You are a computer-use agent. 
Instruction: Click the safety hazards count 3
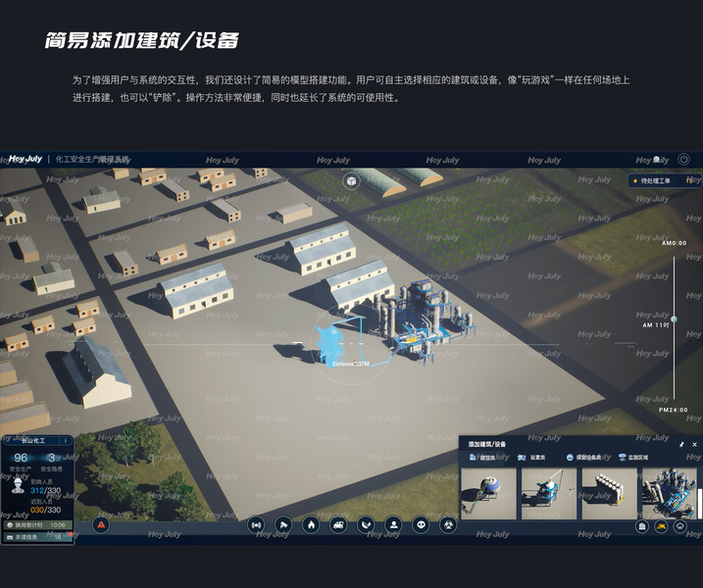tap(52, 458)
